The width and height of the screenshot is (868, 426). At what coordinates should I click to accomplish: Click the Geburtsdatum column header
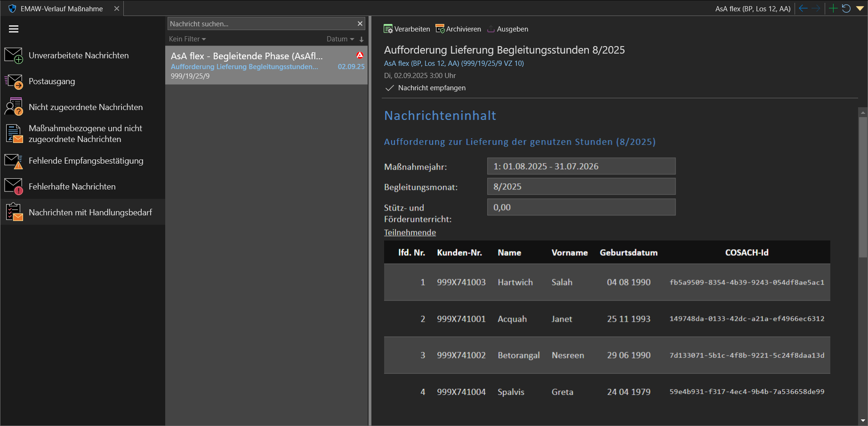629,252
